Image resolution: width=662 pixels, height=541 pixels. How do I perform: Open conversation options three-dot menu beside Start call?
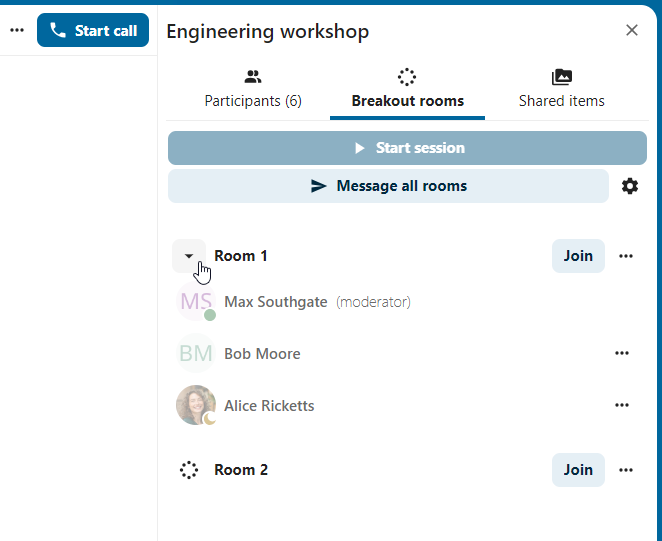[16, 30]
